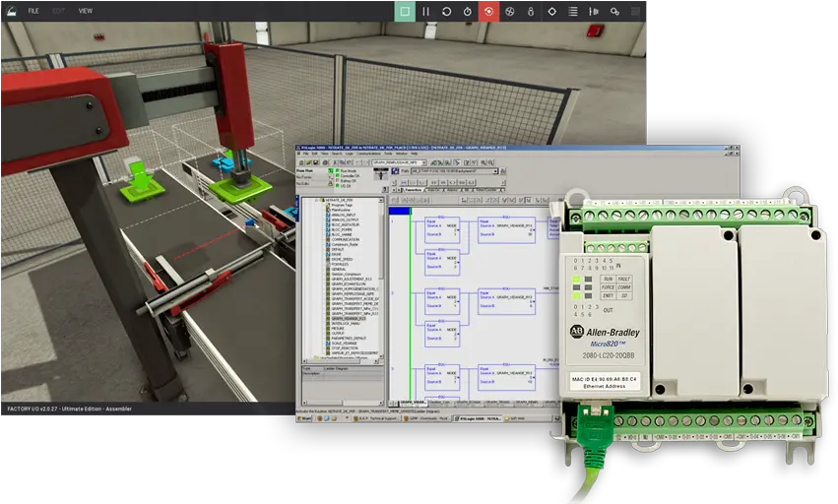The width and height of the screenshot is (838, 504).
Task: Select the blue highlighted rung header cell
Action: [x=400, y=211]
